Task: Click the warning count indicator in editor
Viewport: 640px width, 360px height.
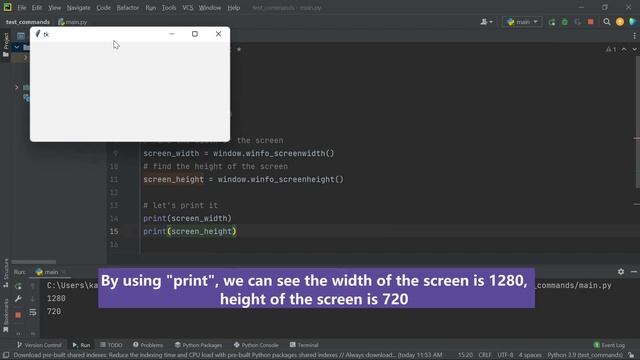Action: (x=611, y=49)
